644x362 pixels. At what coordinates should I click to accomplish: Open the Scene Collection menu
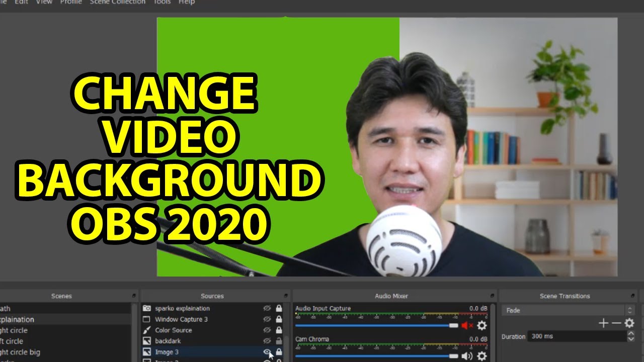118,2
